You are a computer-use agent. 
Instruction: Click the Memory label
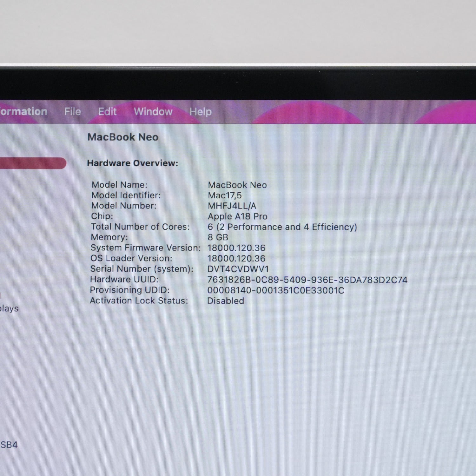click(109, 237)
